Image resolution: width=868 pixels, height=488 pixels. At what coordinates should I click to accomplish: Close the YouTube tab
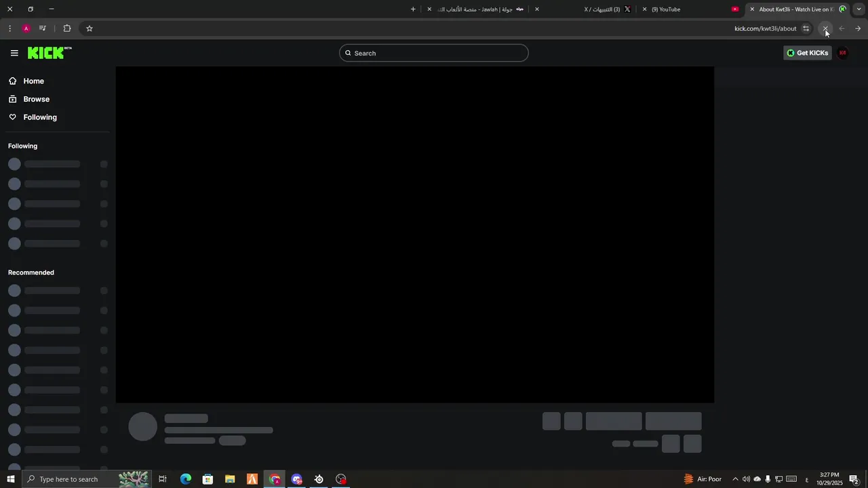point(644,9)
